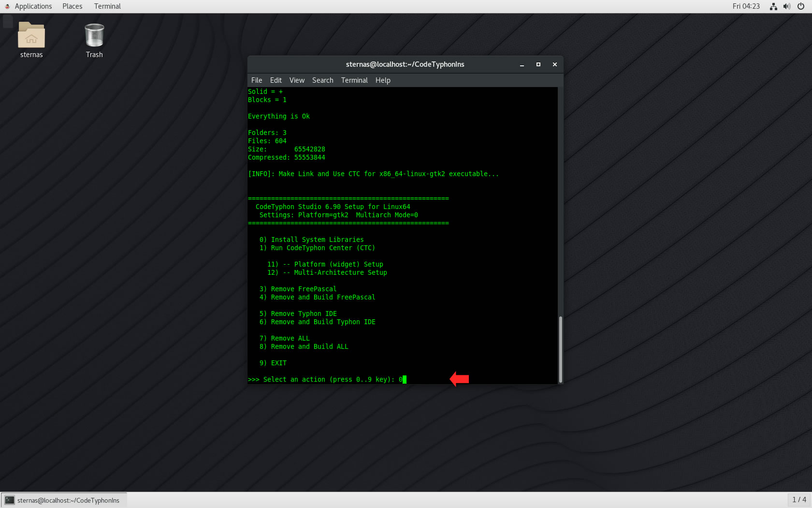Open the Terminal app menu in top bar
Viewport: 812px width, 508px height.
coord(107,6)
